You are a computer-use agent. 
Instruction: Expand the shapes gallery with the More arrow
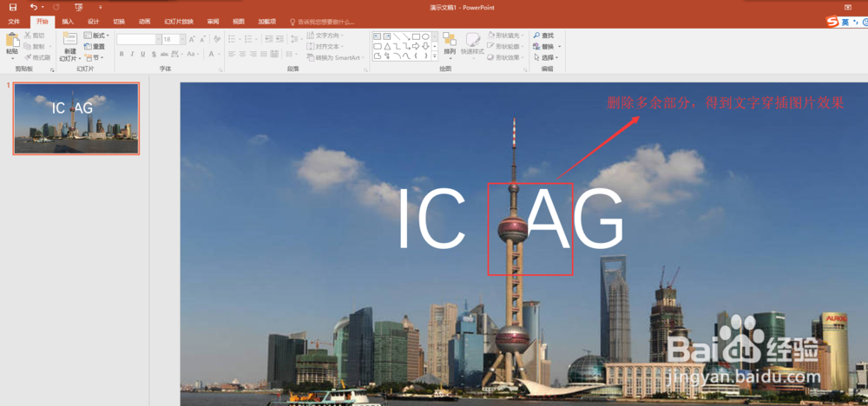435,56
